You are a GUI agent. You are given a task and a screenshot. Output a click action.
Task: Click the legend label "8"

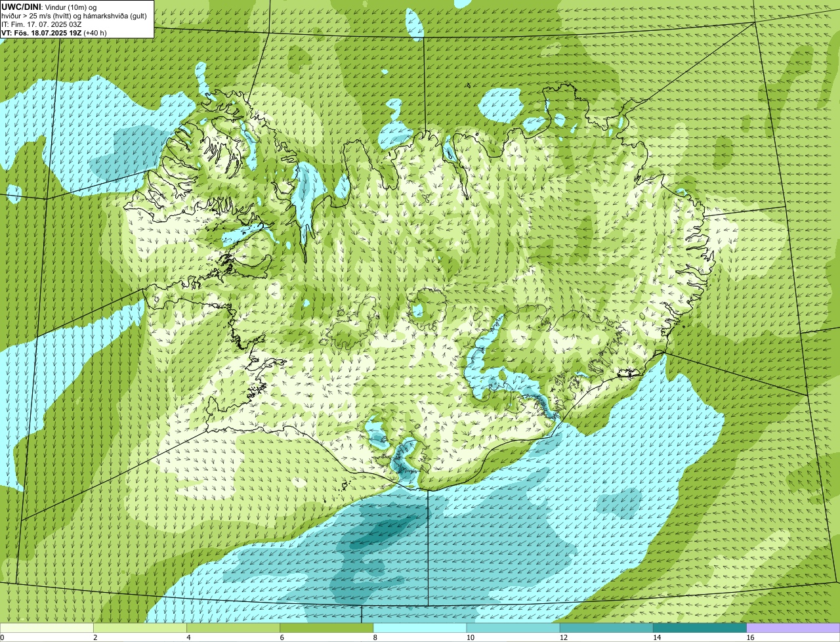point(375,637)
